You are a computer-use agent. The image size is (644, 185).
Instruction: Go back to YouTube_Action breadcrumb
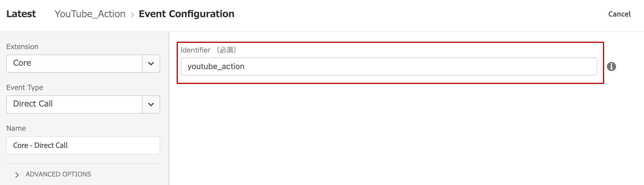coord(90,14)
